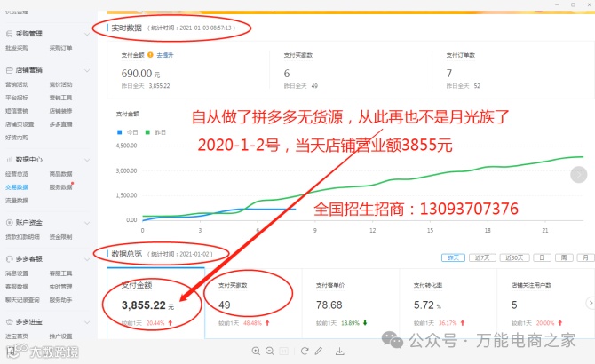Viewport: 595px width, 364px height.
Task: Open 竞价活动 in the sidebar
Action: point(60,84)
